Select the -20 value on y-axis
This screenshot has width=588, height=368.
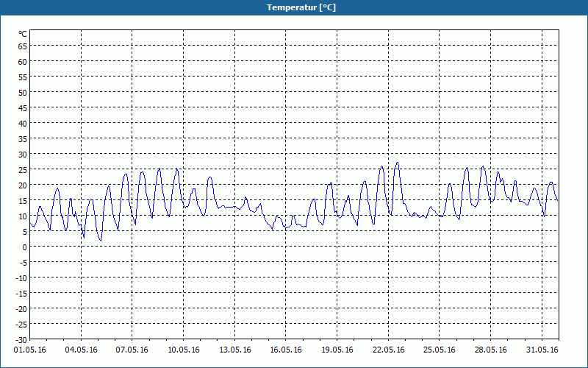tap(21, 309)
